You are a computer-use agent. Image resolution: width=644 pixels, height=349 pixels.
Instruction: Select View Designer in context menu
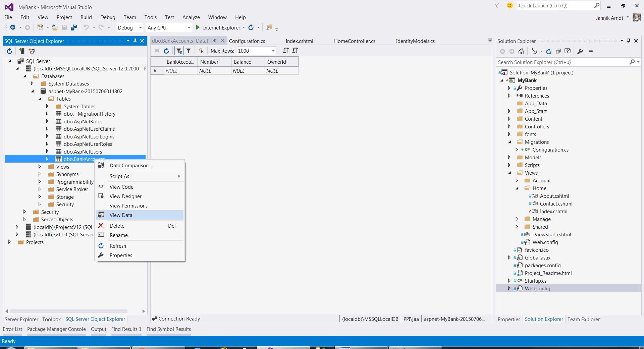140,196
